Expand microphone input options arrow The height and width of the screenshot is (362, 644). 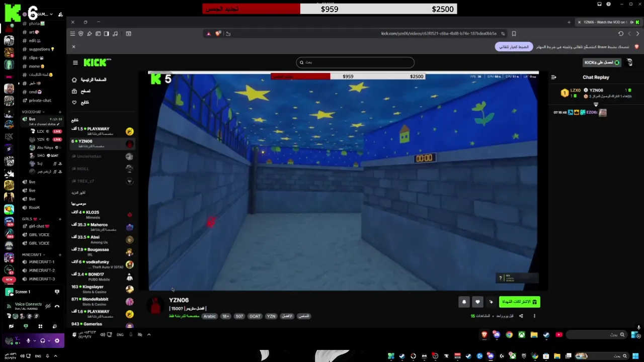click(x=35, y=340)
